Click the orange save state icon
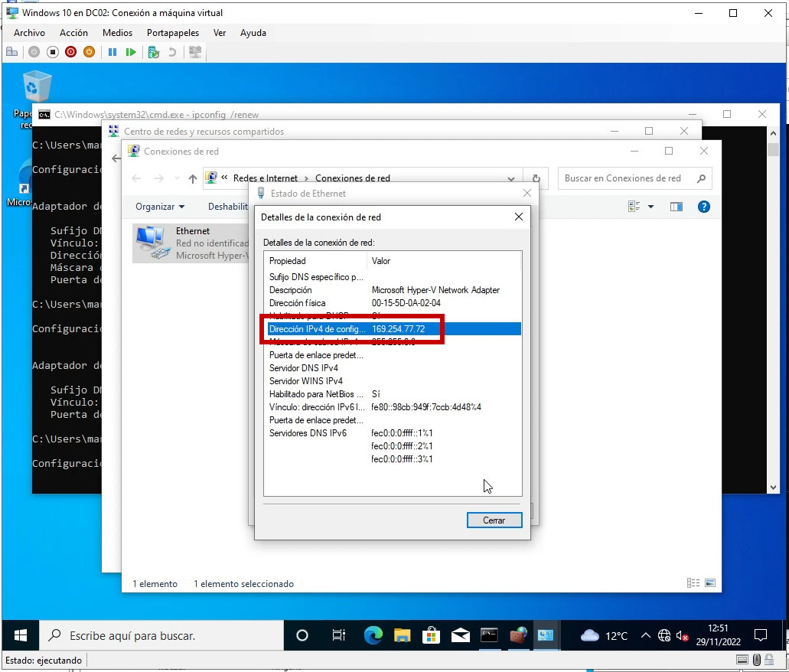This screenshot has width=789, height=672. (x=89, y=52)
